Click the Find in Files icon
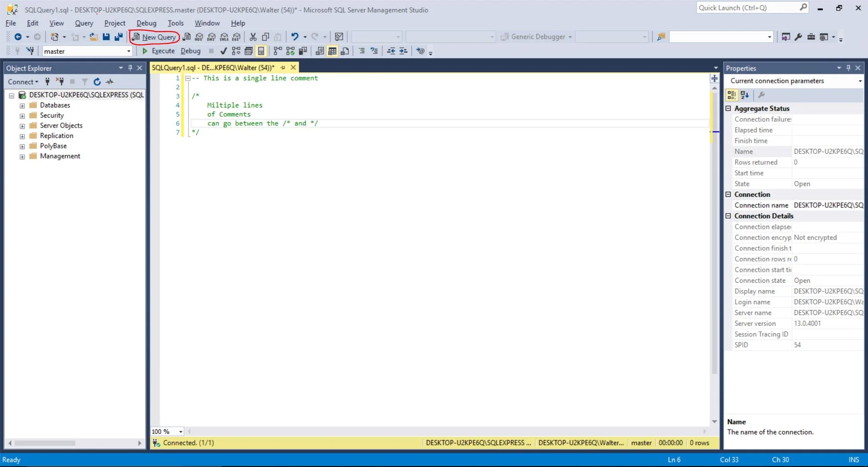The height and width of the screenshot is (467, 868). pos(661,37)
